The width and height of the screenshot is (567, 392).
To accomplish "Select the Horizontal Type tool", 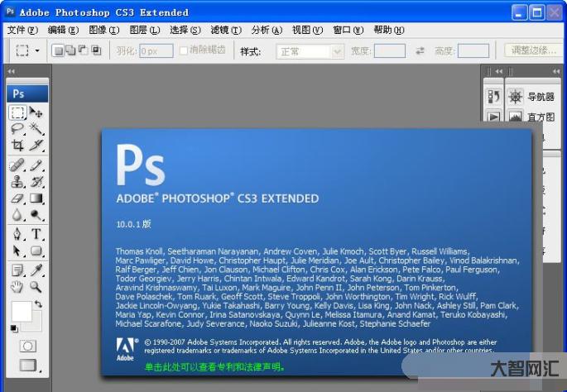I will click(x=36, y=234).
